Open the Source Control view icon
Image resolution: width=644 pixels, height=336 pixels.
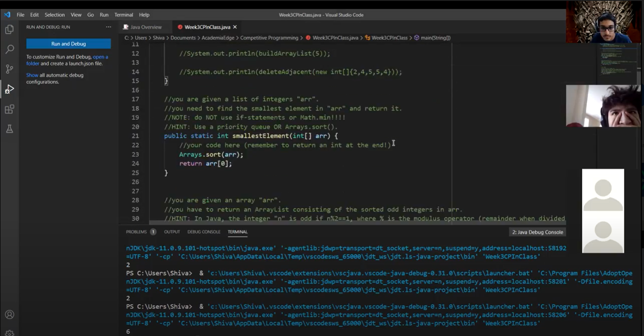9,69
